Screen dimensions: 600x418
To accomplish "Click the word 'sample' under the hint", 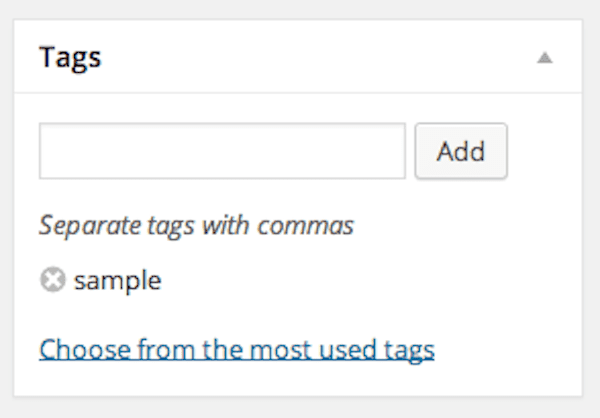I will (x=117, y=281).
